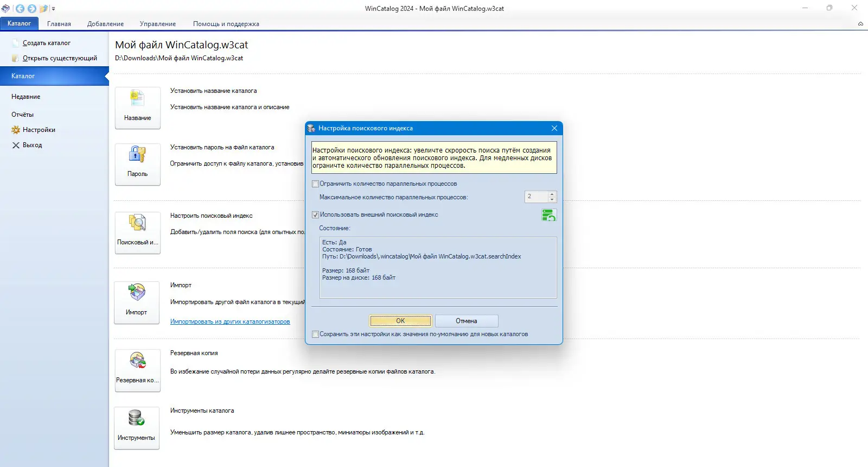Open the Отчёты sidebar section
Viewport: 868px width, 467px height.
point(23,115)
